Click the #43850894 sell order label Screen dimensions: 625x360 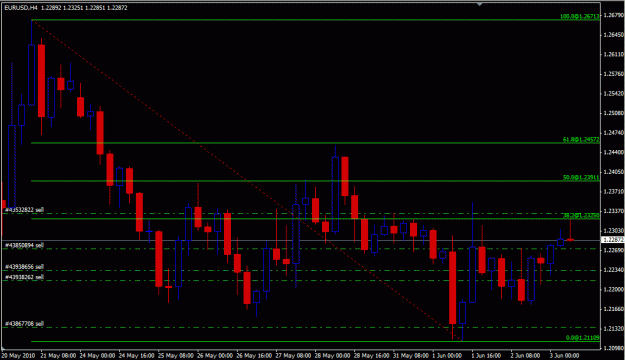(x=24, y=245)
